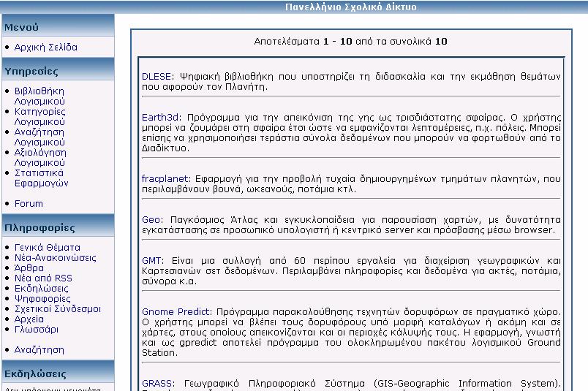Click the Πανελλήνιο Σχολικό Δίκτυο banner title
The width and height of the screenshot is (588, 391).
tap(350, 7)
